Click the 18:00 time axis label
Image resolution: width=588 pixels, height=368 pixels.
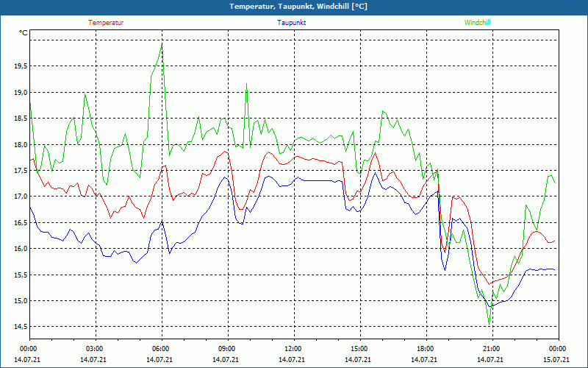click(x=424, y=349)
